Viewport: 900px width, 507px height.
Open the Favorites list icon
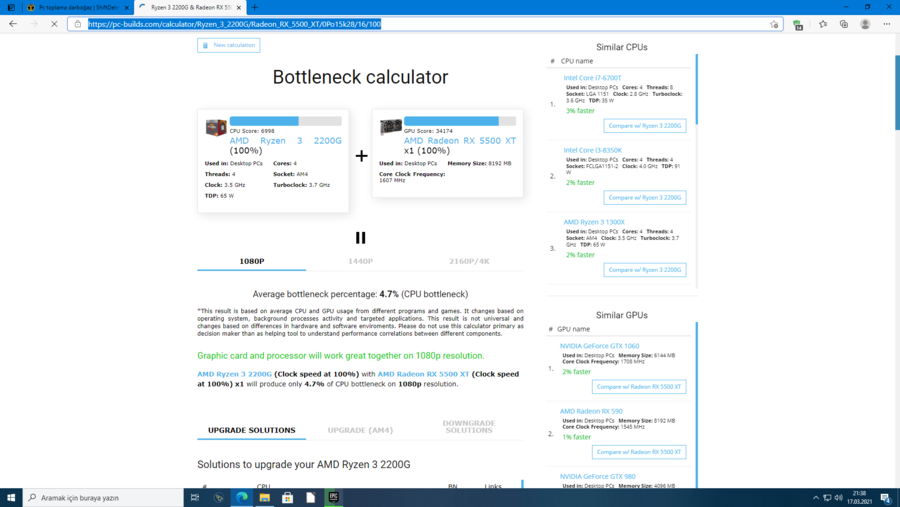(x=823, y=24)
